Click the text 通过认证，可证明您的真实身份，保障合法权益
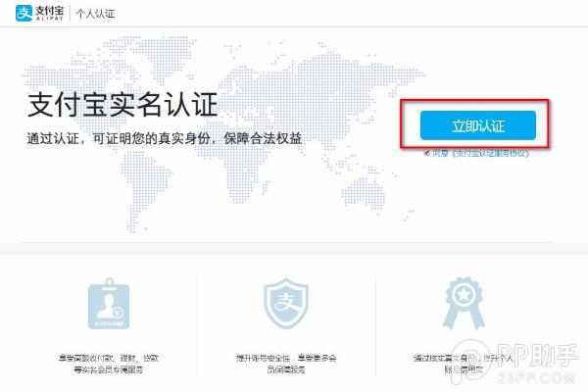Image resolution: width=588 pixels, height=392 pixels. pos(165,138)
